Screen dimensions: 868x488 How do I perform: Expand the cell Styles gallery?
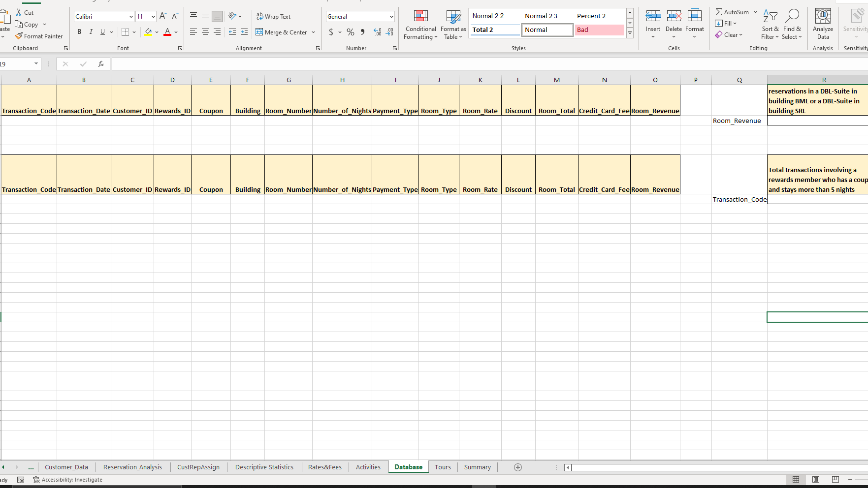(x=630, y=33)
